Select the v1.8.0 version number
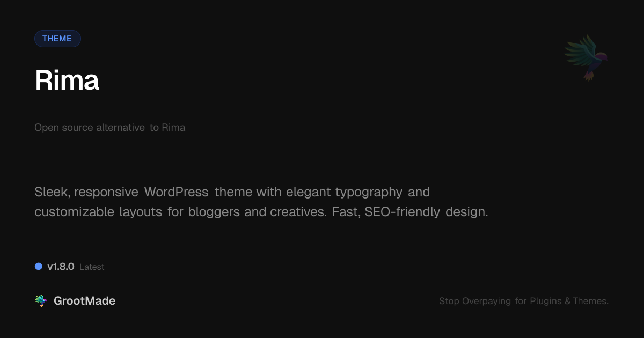 [x=61, y=267]
